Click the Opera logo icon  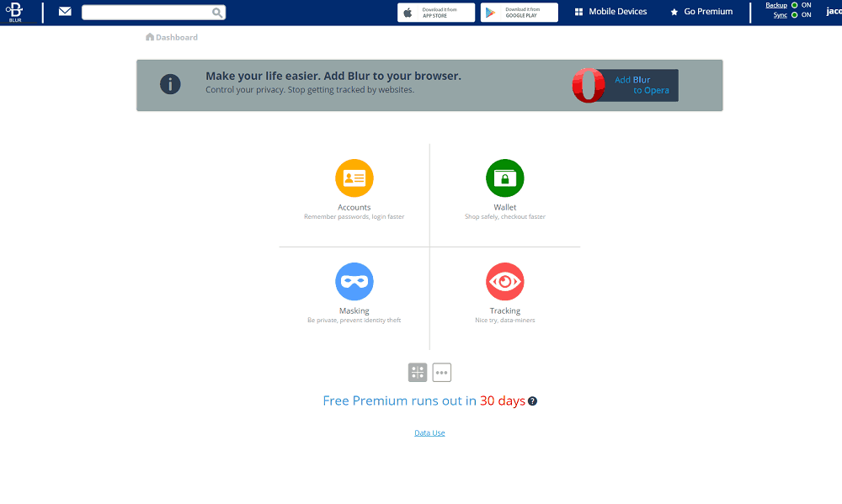pyautogui.click(x=589, y=85)
